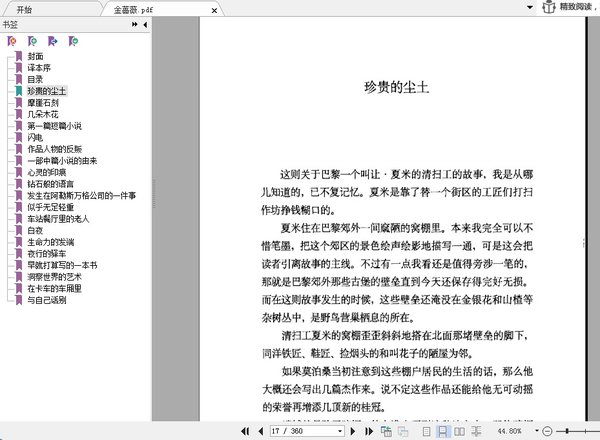Click the page heading 珍贵的尘土 in document
This screenshot has height=440, width=600.
tap(396, 87)
